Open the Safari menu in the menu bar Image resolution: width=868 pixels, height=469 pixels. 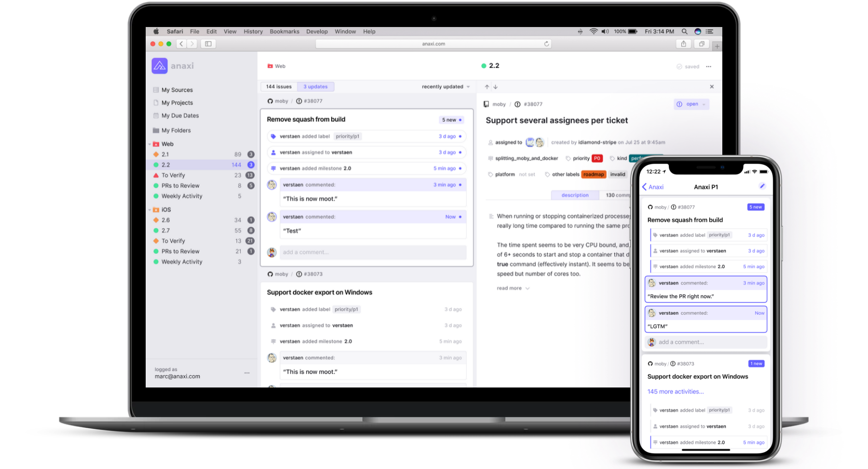coord(175,32)
